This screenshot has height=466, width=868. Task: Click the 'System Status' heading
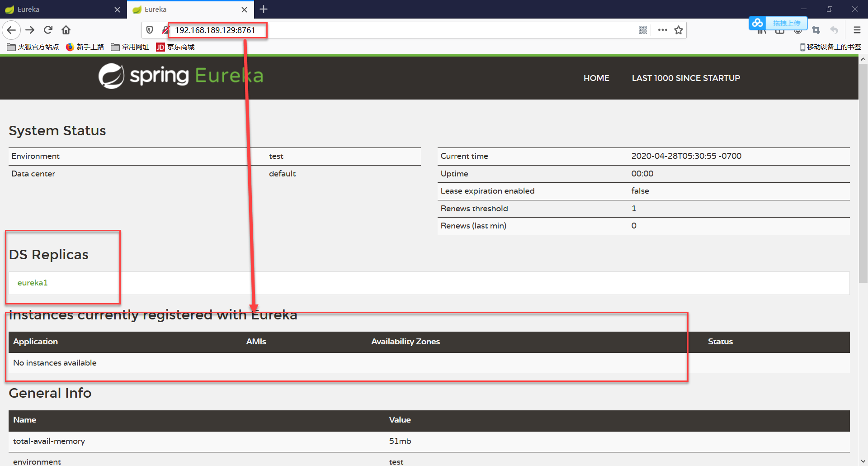(57, 131)
